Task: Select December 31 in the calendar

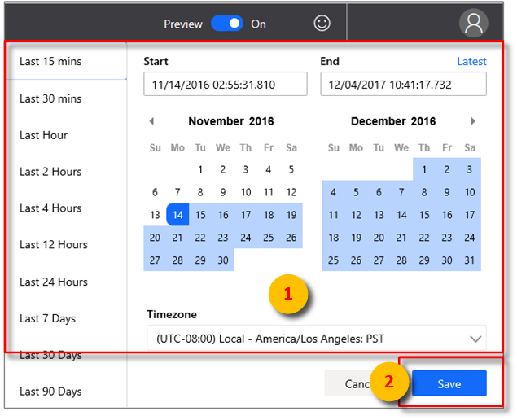Action: point(470,260)
